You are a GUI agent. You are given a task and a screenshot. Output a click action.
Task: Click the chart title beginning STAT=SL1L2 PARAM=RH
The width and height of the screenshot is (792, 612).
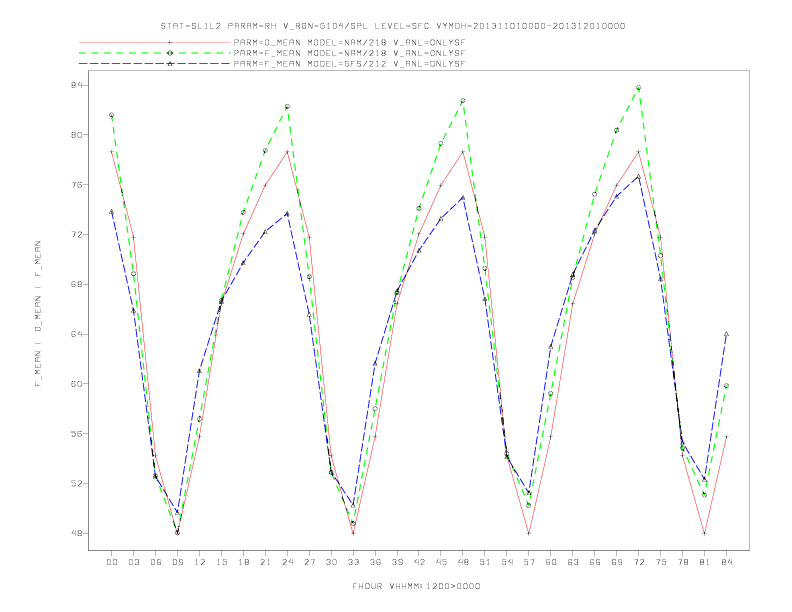(393, 26)
